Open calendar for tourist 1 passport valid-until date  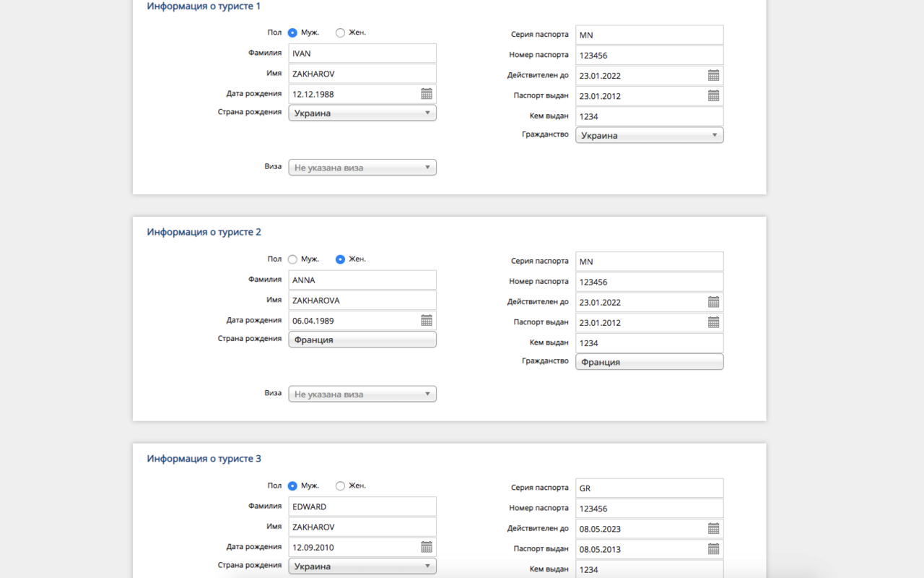(x=713, y=75)
